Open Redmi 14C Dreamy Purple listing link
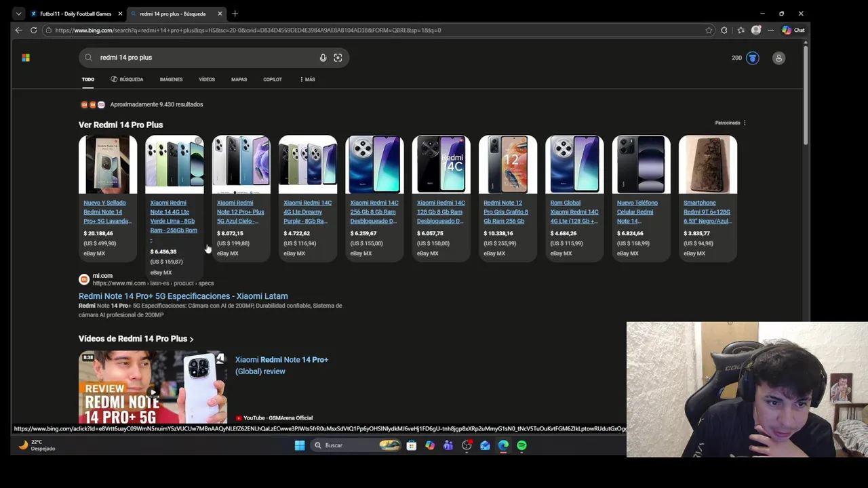This screenshot has height=488, width=868. pos(307,212)
